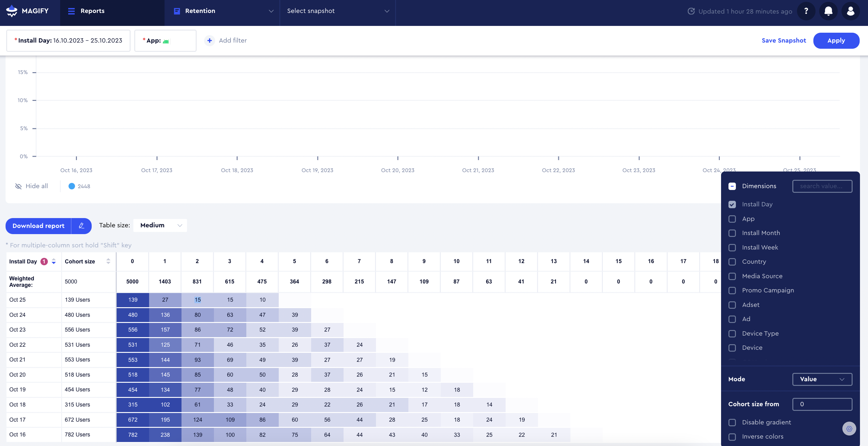
Task: Uncheck the Install Day dimension
Action: pyautogui.click(x=732, y=204)
